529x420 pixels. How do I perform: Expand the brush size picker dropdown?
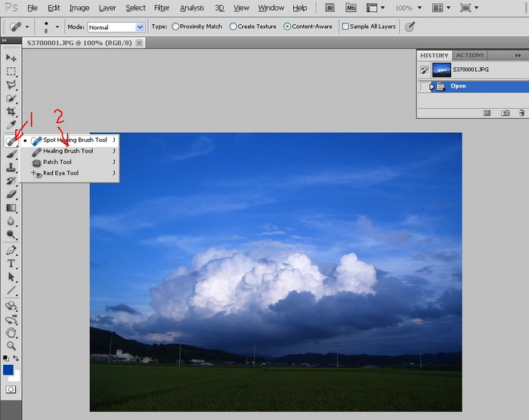(57, 27)
